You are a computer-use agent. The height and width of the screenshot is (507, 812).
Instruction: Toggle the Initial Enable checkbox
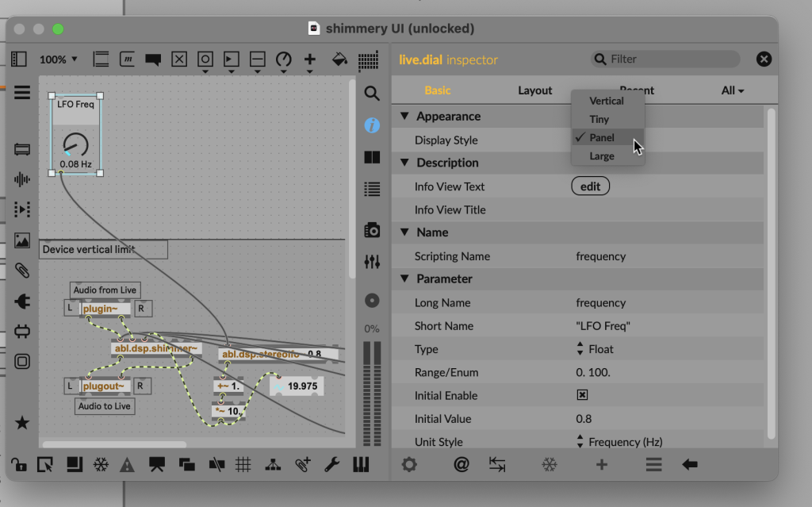click(x=582, y=395)
